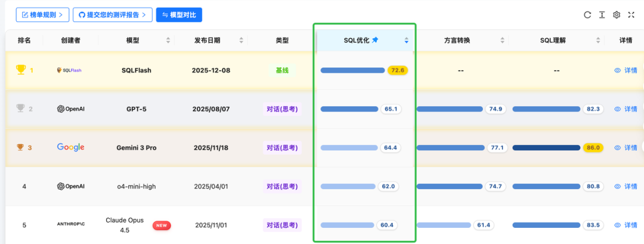Viewport: 644px width, 244px height.
Task: Click the pin icon beside SQL优化
Action: [375, 40]
